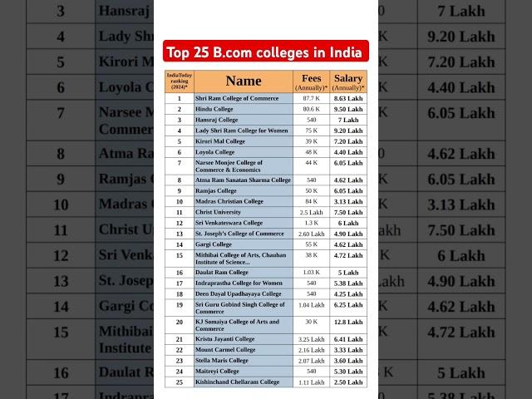
Task: Click rank number '25' in center table
Action: pos(180,382)
